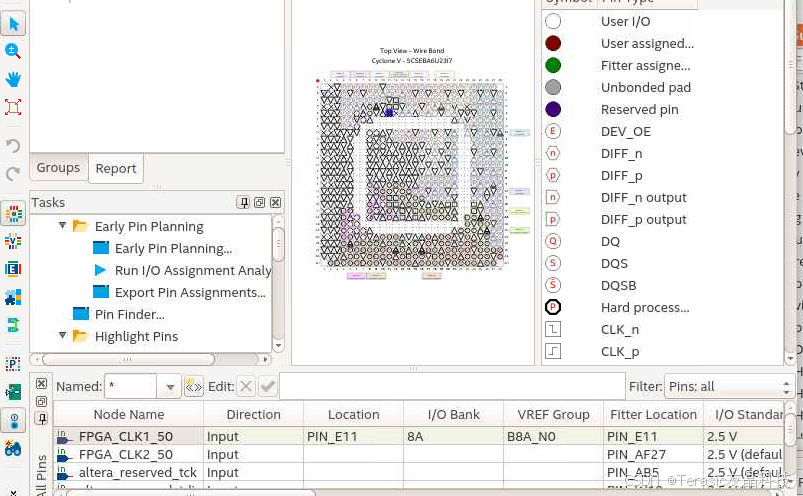Sort by Location column header
Image resolution: width=803 pixels, height=496 pixels.
click(353, 414)
